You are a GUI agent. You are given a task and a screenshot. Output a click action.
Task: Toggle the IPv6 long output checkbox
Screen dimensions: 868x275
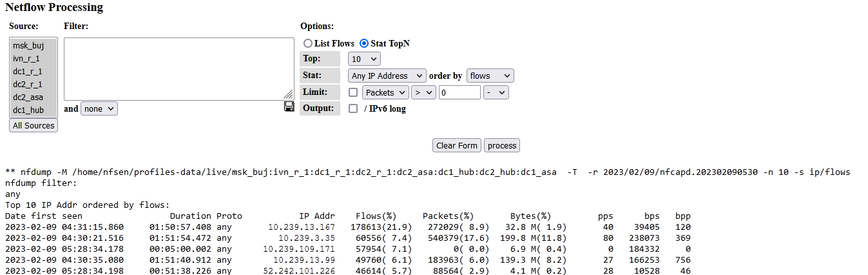(x=353, y=108)
